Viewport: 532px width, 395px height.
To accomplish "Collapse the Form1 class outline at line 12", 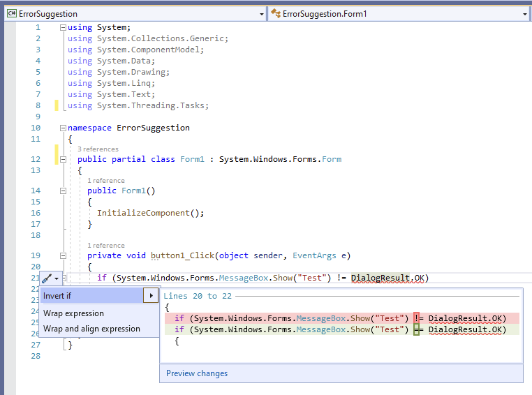I will click(x=63, y=159).
